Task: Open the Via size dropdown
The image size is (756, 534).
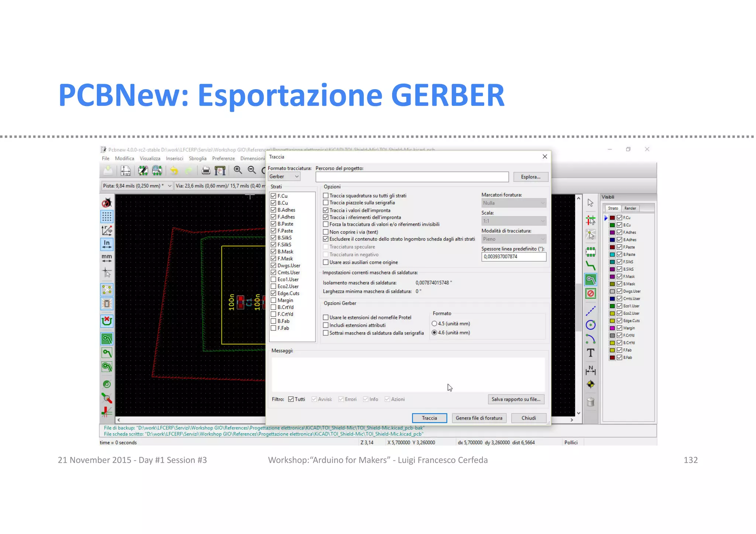Action: tap(220, 186)
